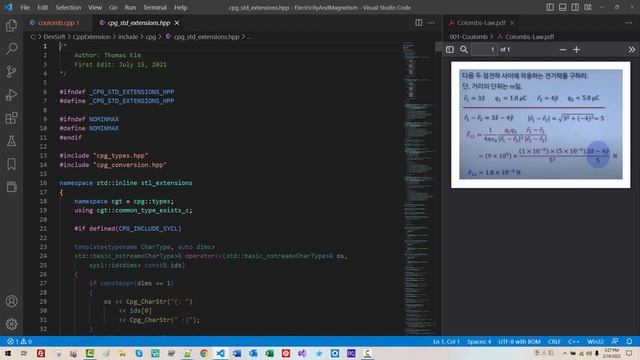640x360 pixels.
Task: Open the File menu
Action: pyautogui.click(x=25, y=7)
